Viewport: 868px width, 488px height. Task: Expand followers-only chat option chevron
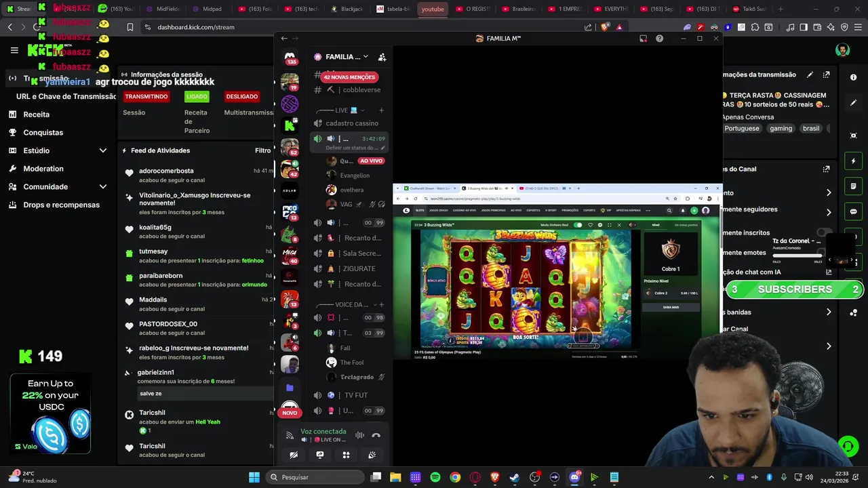click(829, 211)
